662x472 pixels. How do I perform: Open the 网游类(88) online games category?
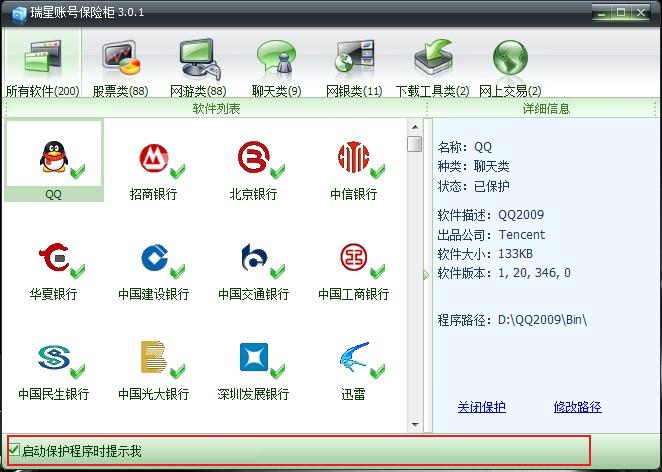[198, 69]
